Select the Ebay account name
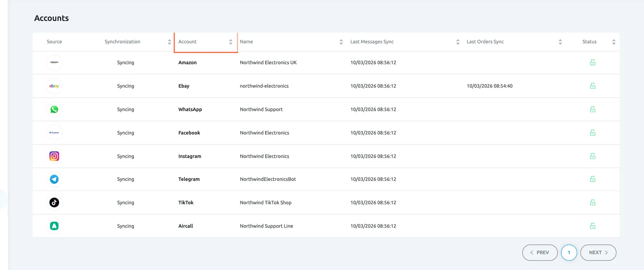 (184, 86)
